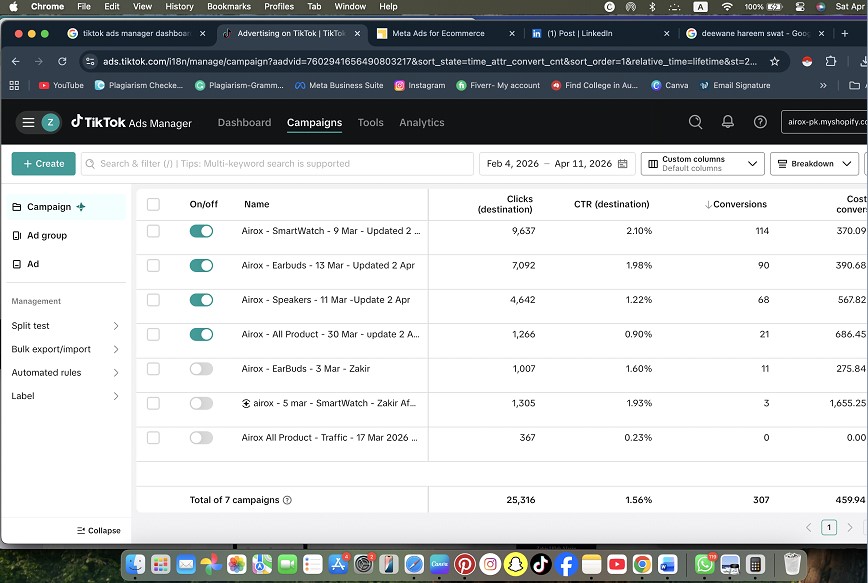Turn off Airox Earbuds 13 Mar campaign

point(201,266)
